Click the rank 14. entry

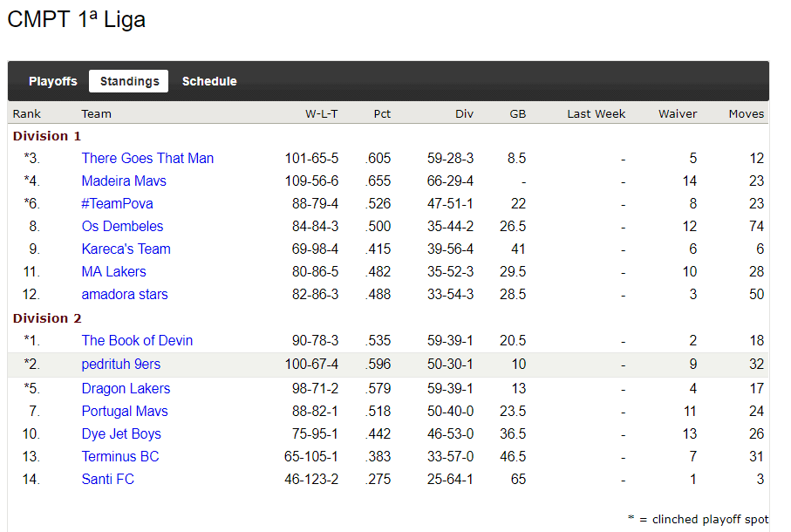coord(31,480)
